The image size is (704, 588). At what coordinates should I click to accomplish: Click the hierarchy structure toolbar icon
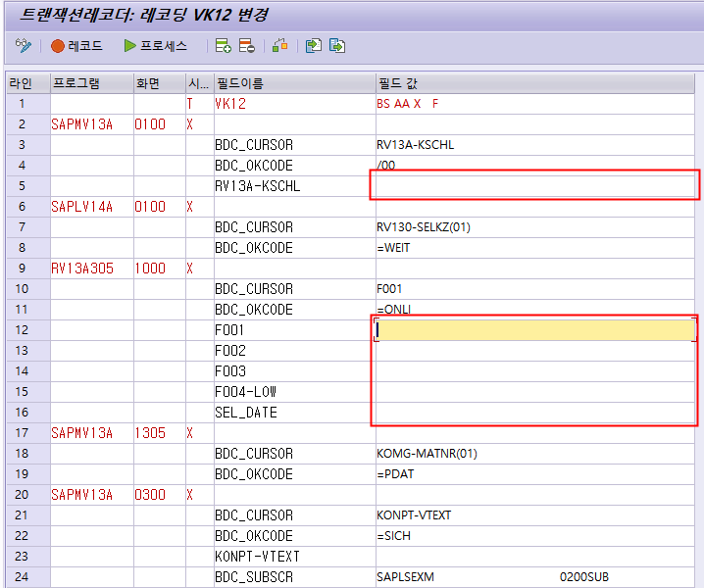(x=280, y=46)
